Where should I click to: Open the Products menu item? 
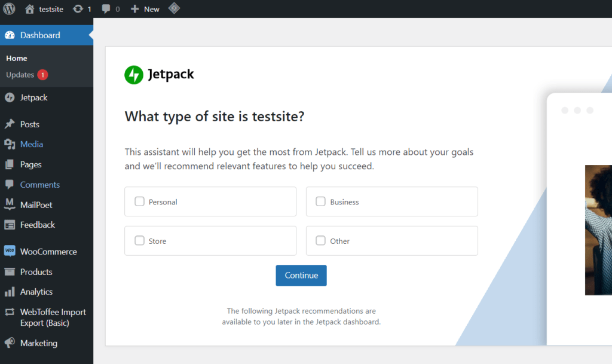tap(36, 272)
